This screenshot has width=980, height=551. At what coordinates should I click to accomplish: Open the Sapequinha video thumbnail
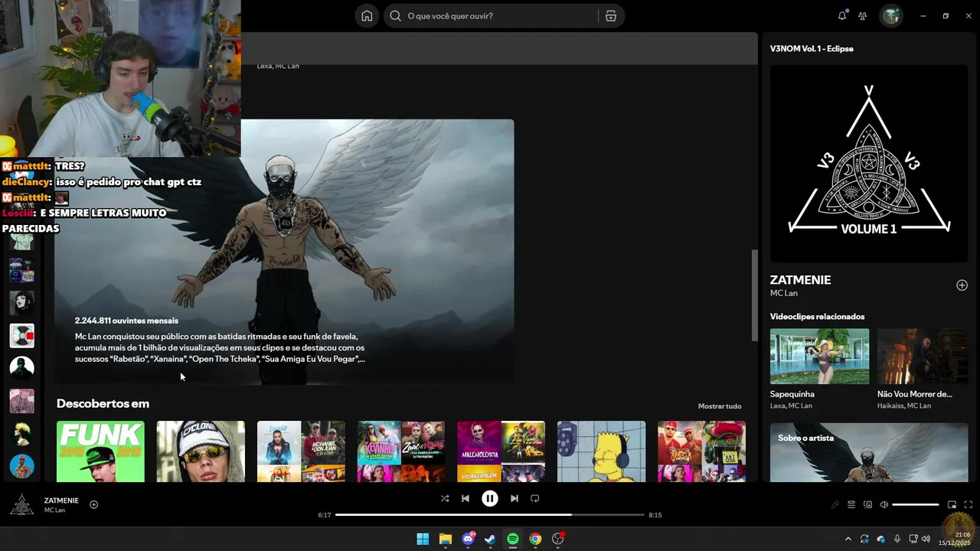pyautogui.click(x=819, y=356)
